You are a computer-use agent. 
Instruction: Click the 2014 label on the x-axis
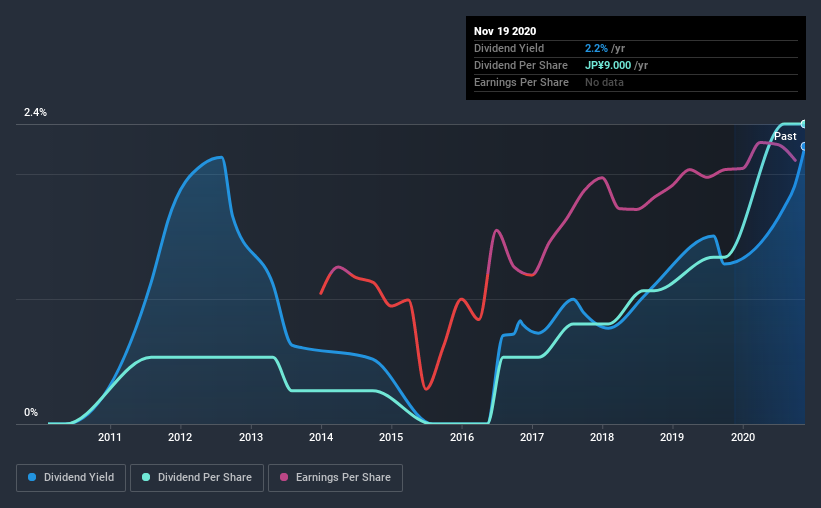pyautogui.click(x=321, y=437)
